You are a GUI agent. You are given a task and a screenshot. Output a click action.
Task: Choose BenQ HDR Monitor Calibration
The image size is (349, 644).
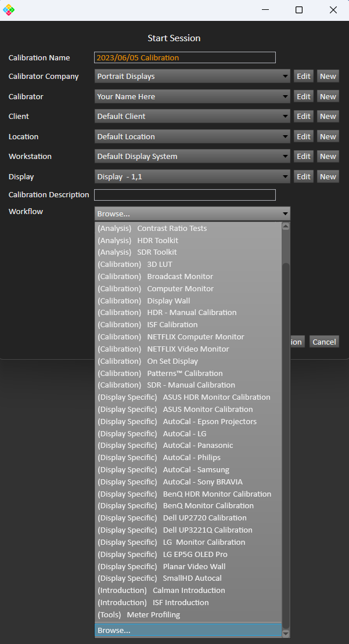pos(188,494)
